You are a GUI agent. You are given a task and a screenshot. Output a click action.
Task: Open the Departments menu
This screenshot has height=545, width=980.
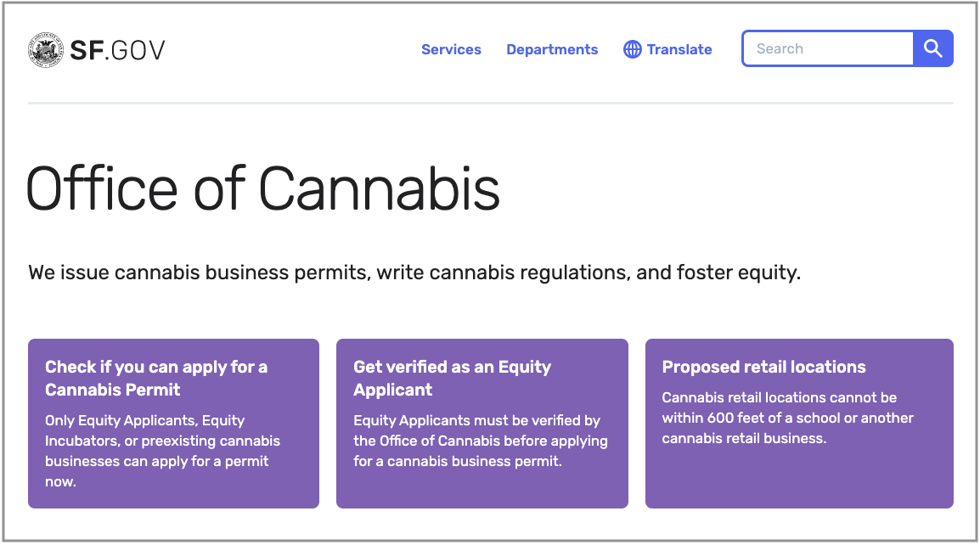click(x=552, y=49)
